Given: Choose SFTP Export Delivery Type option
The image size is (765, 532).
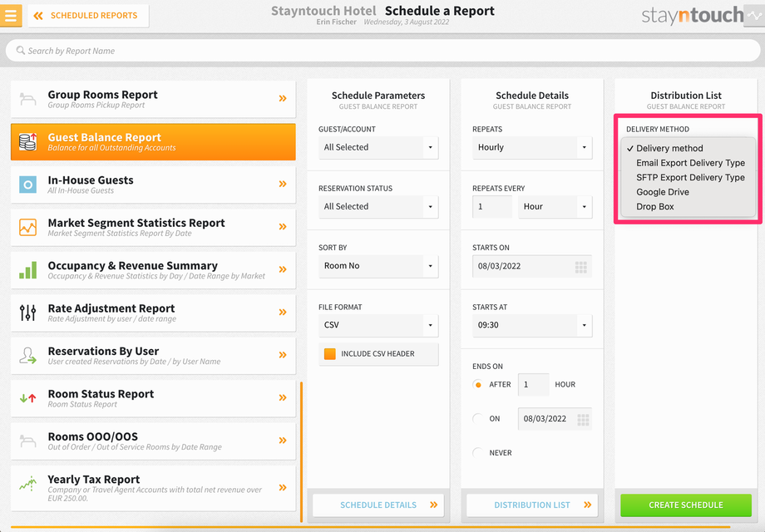Looking at the screenshot, I should coord(690,178).
